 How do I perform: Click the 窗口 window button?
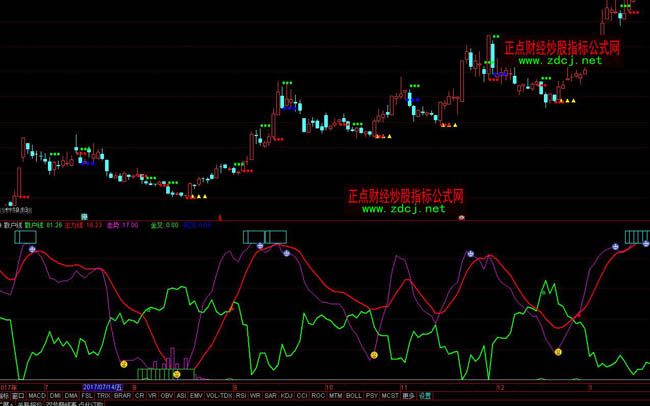click(x=18, y=395)
